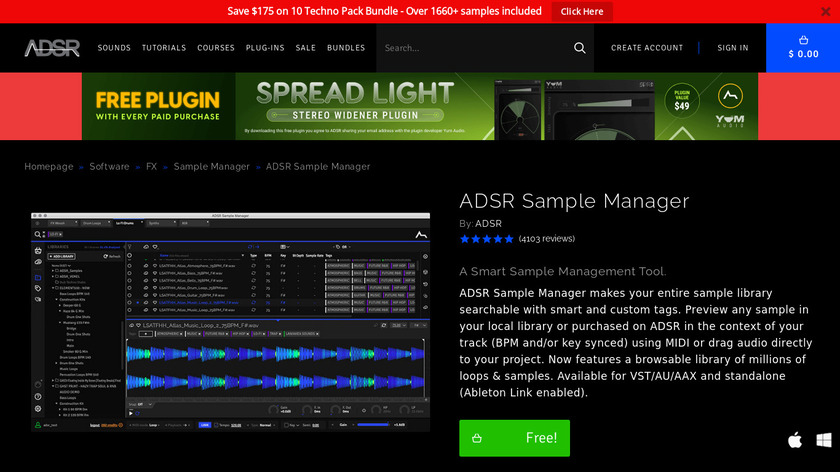The image size is (840, 472).
Task: Open the shopping cart showing $0.00
Action: [803, 48]
